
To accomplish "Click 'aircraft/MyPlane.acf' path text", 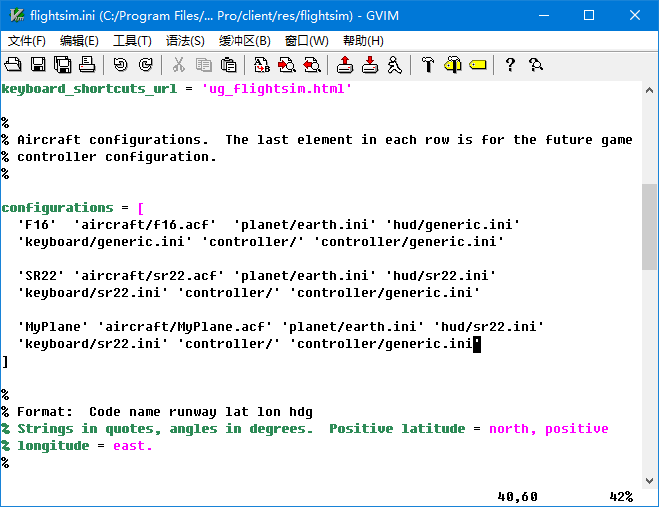I will point(185,326).
